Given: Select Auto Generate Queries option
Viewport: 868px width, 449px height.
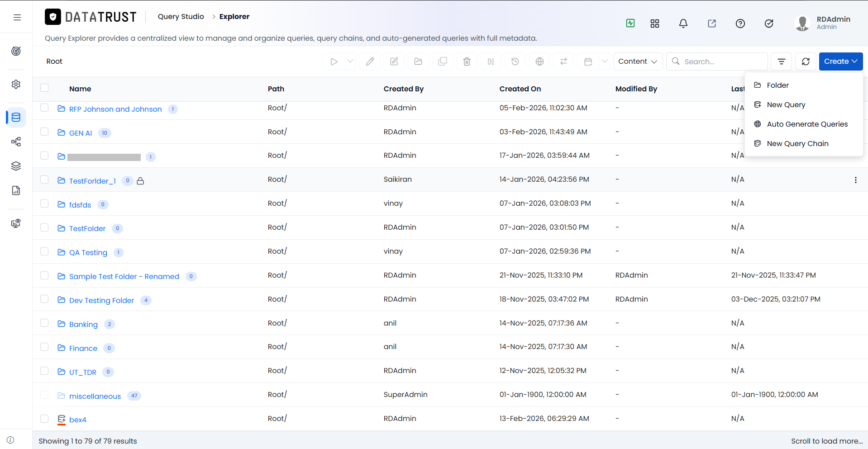Looking at the screenshot, I should (x=803, y=124).
